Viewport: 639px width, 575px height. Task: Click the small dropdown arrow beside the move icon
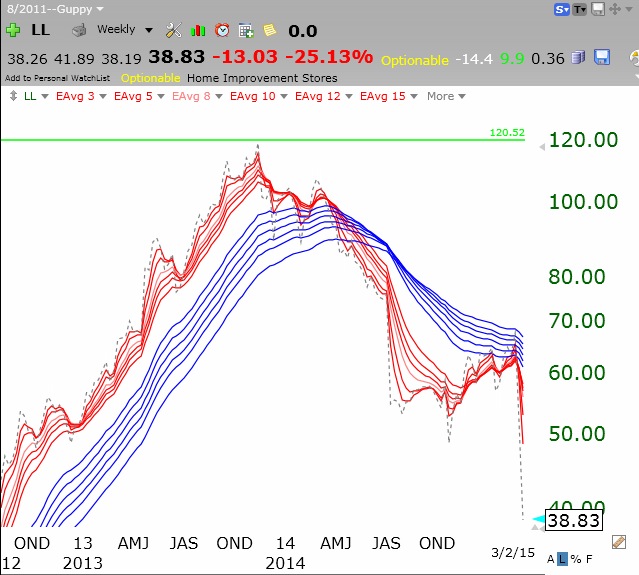[628, 9]
